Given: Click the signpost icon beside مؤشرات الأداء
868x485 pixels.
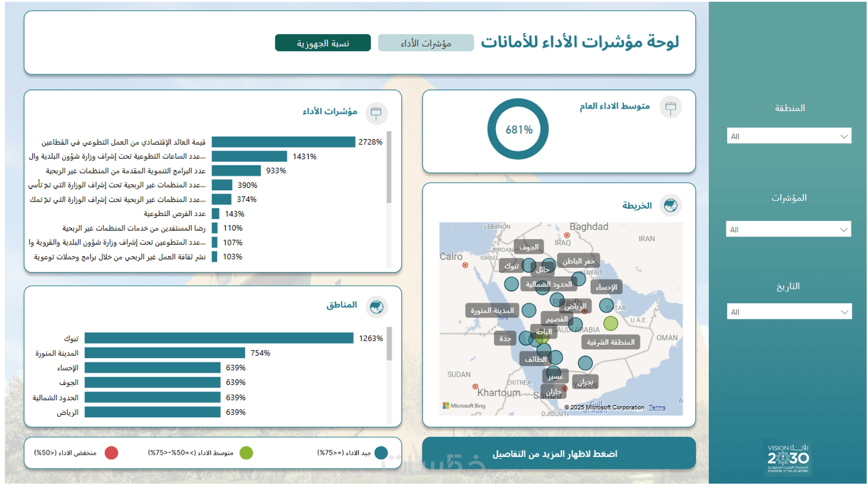Looking at the screenshot, I should coord(376,113).
